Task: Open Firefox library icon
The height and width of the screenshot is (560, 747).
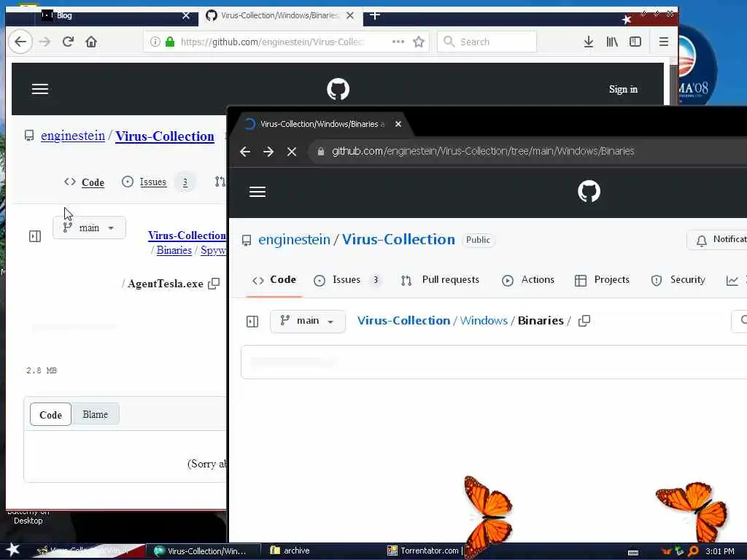Action: (612, 42)
